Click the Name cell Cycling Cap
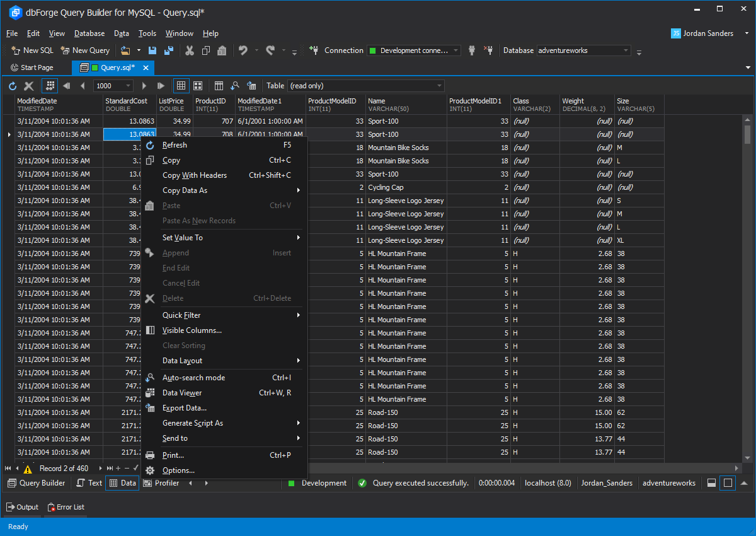This screenshot has height=536, width=756. click(386, 187)
